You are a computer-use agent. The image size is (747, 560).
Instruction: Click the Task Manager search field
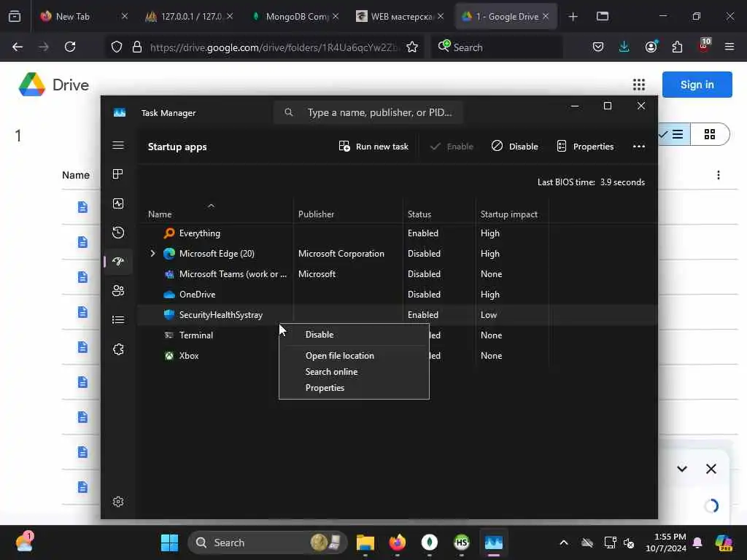(x=368, y=112)
